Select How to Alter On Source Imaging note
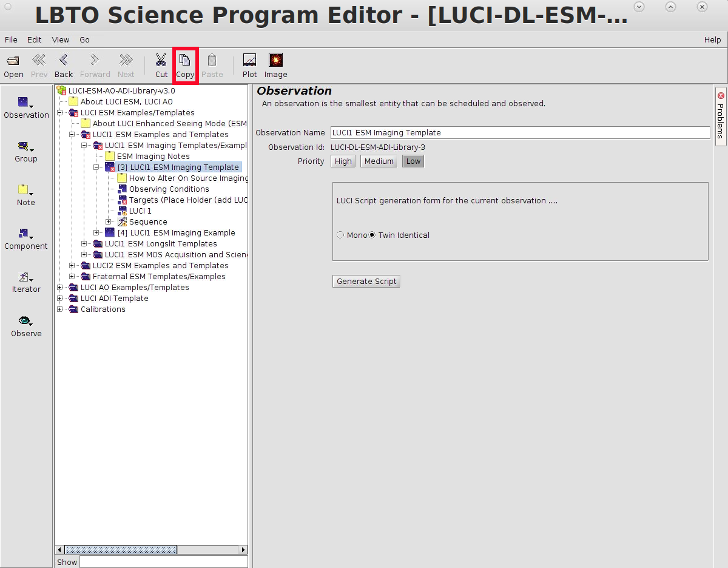Viewport: 728px width, 568px height. [183, 178]
